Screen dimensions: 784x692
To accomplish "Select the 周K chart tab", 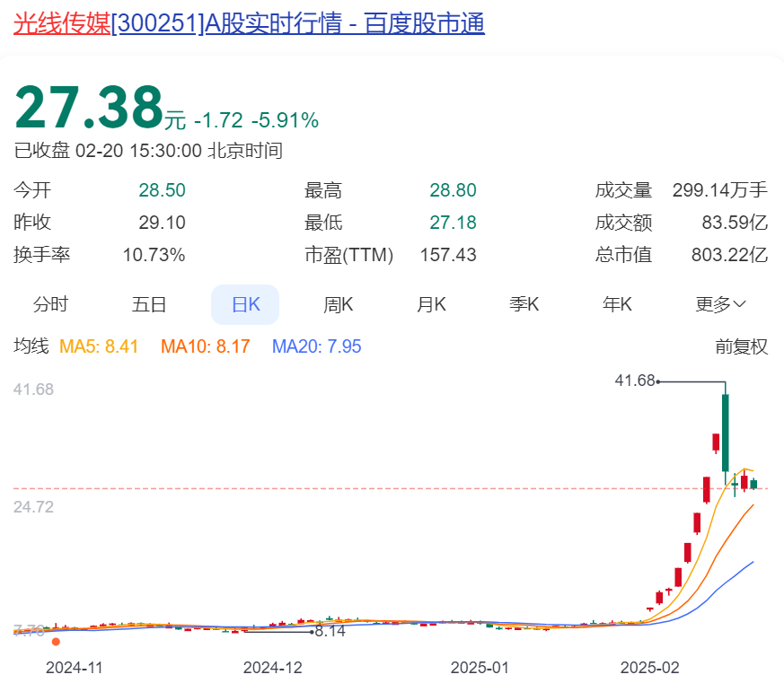I will [338, 304].
